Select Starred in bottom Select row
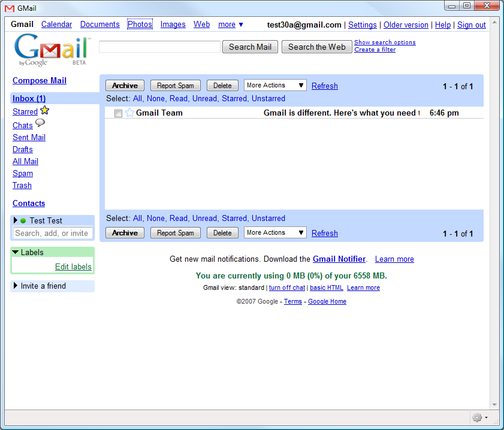The image size is (504, 430). coord(235,219)
